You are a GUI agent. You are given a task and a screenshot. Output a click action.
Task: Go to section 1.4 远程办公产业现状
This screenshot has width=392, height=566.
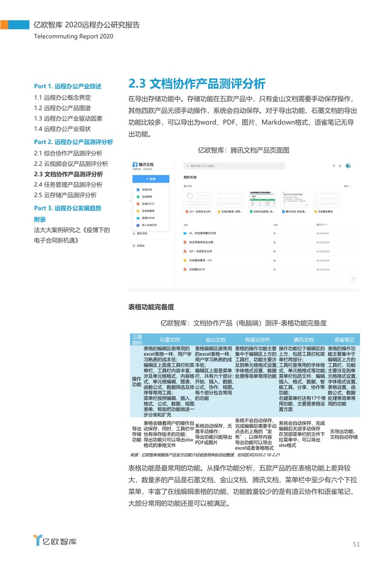click(x=62, y=129)
